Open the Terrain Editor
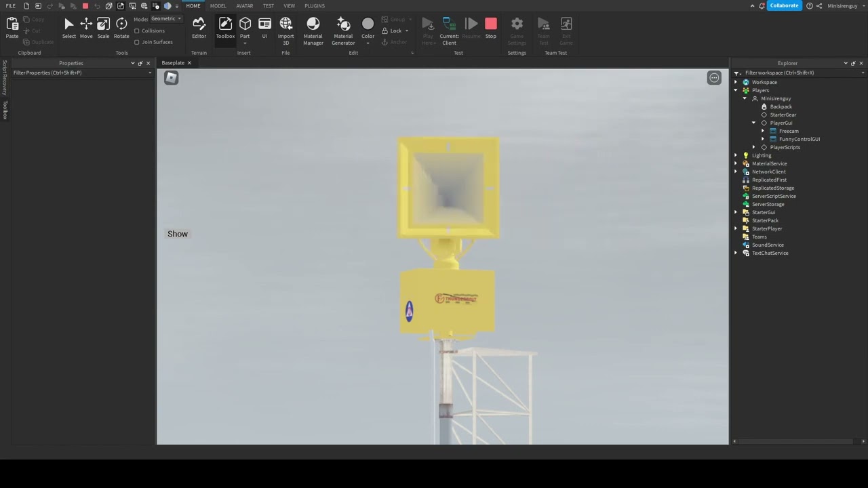The height and width of the screenshot is (488, 868). (x=199, y=28)
